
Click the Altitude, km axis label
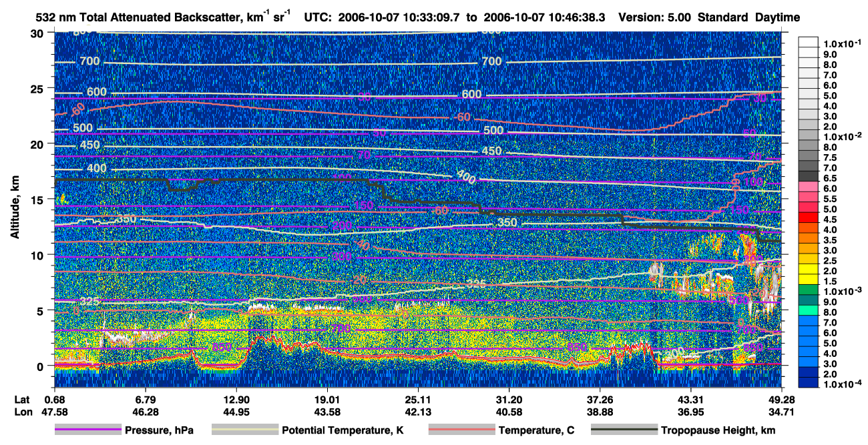(14, 208)
